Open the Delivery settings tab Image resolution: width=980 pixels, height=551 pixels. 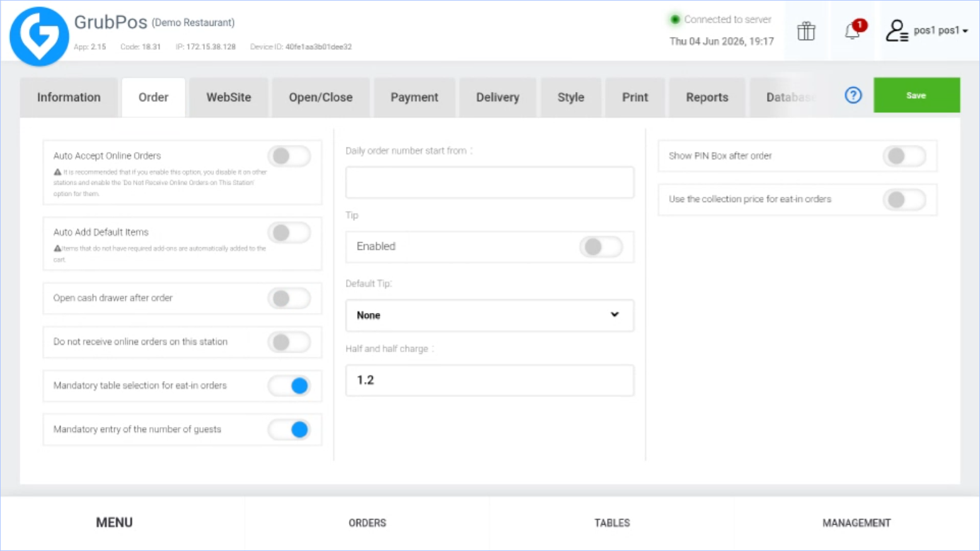click(x=497, y=98)
